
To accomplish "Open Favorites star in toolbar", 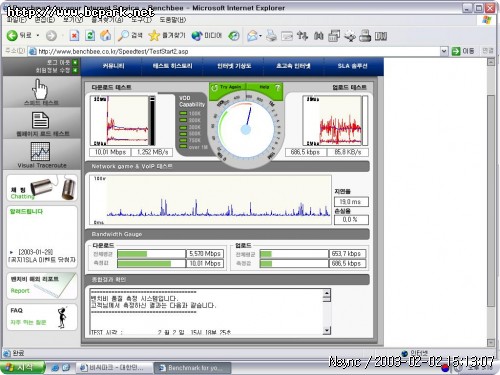I will 167,35.
